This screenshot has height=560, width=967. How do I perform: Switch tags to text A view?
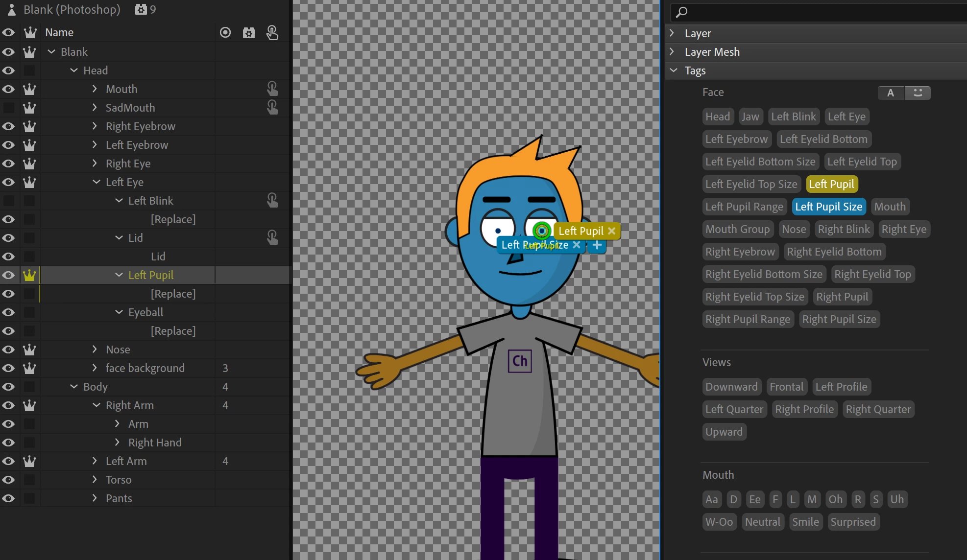(x=891, y=93)
